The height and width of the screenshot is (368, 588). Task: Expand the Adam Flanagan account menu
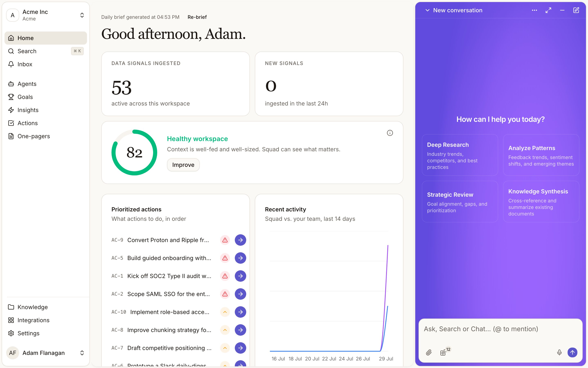(82, 353)
